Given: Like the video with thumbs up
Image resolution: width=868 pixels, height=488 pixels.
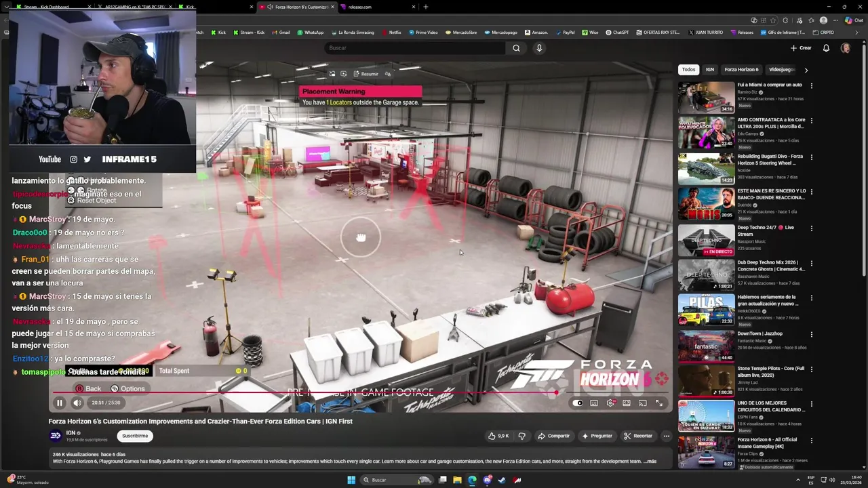Looking at the screenshot, I should coord(498,436).
